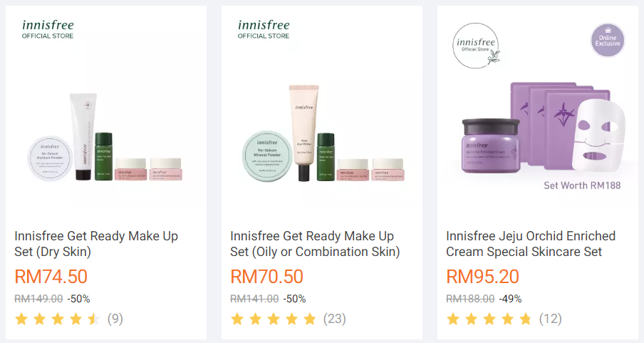The height and width of the screenshot is (343, 644).
Task: Click the star rating with 23 reviews
Action: coord(273,319)
